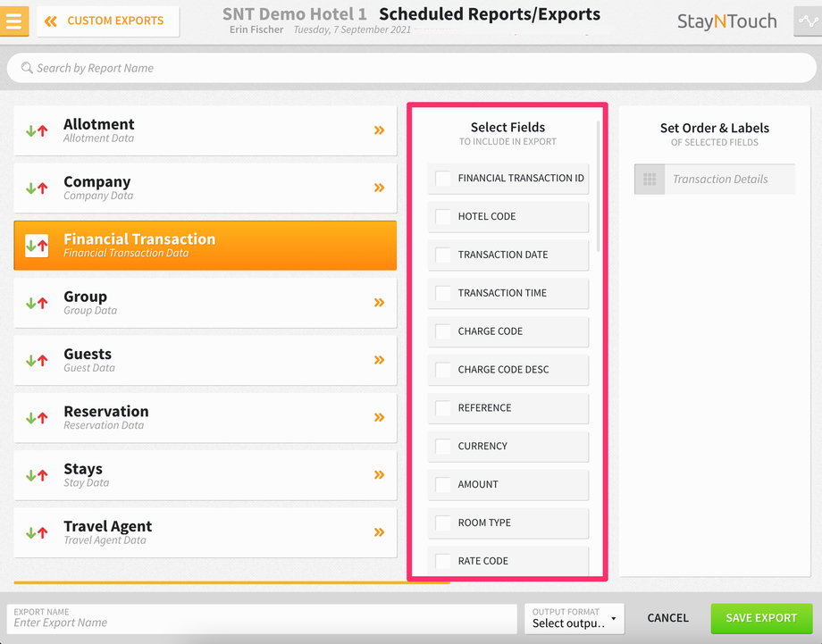Select the Stays data category
The width and height of the screenshot is (822, 644).
(205, 475)
